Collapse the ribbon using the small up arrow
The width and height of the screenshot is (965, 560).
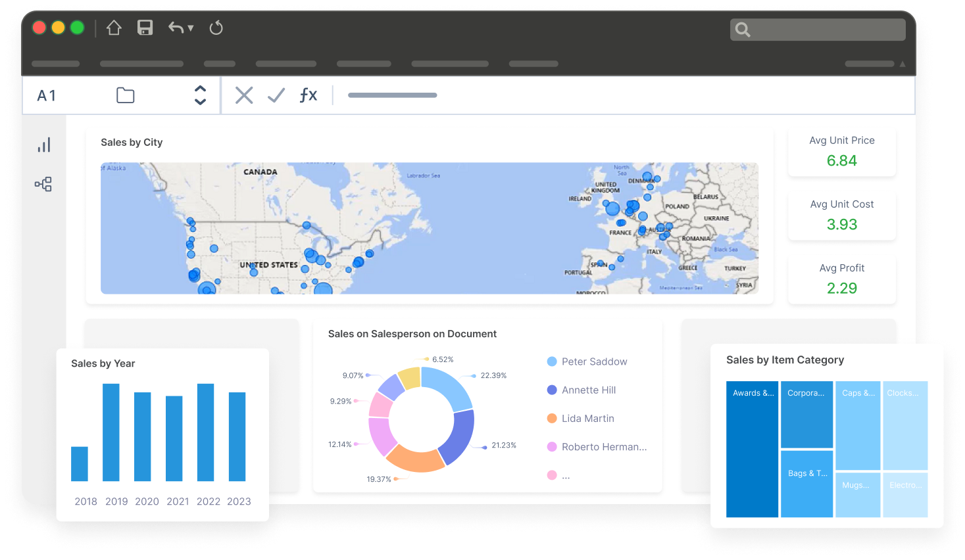[x=903, y=64]
